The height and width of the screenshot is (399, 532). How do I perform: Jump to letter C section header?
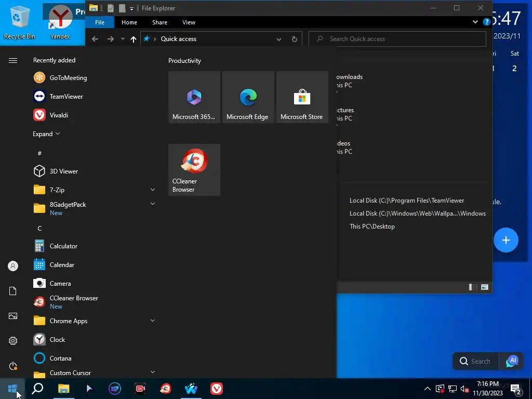click(39, 229)
